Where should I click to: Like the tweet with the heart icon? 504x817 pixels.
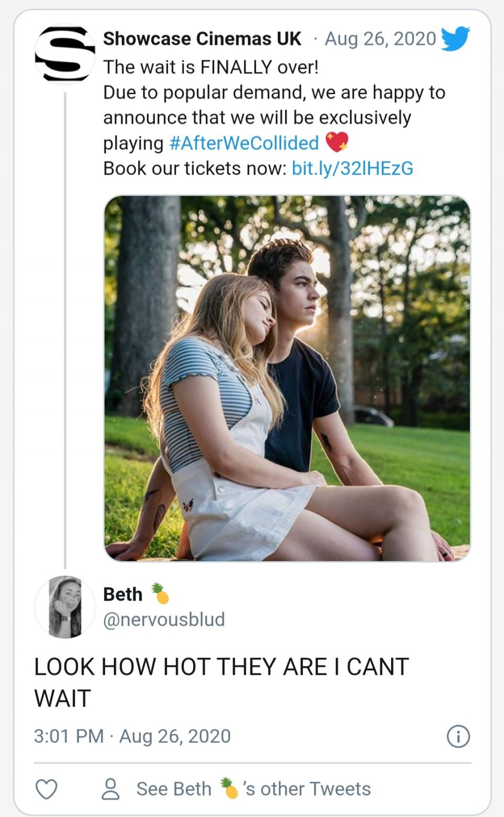(x=46, y=789)
